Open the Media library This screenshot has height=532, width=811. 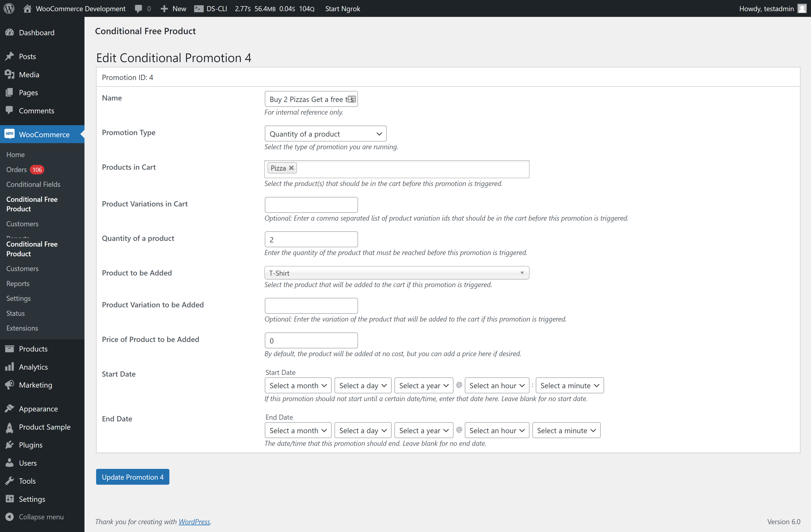(29, 74)
